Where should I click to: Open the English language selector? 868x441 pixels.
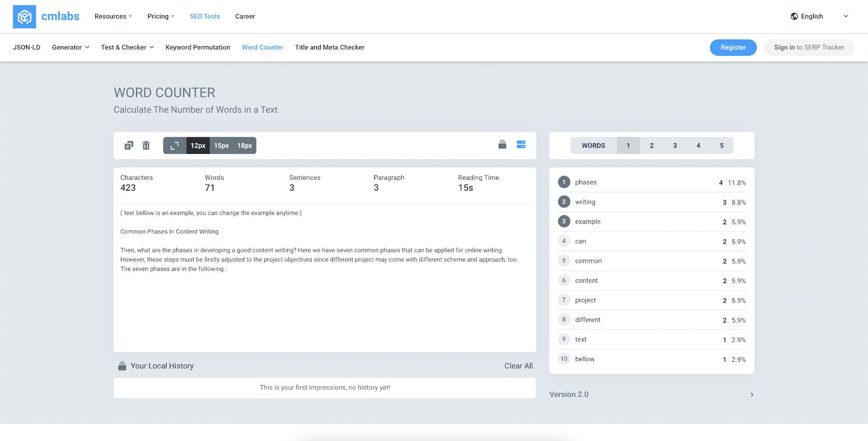(x=819, y=16)
